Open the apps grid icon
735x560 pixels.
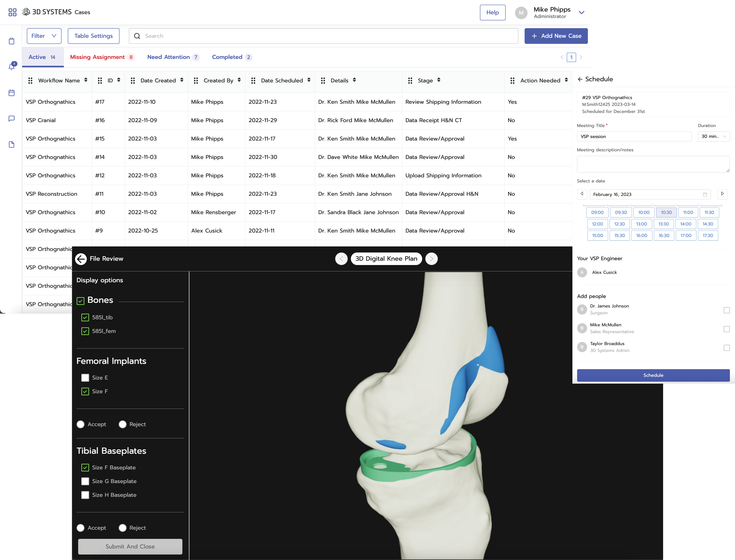pyautogui.click(x=12, y=12)
